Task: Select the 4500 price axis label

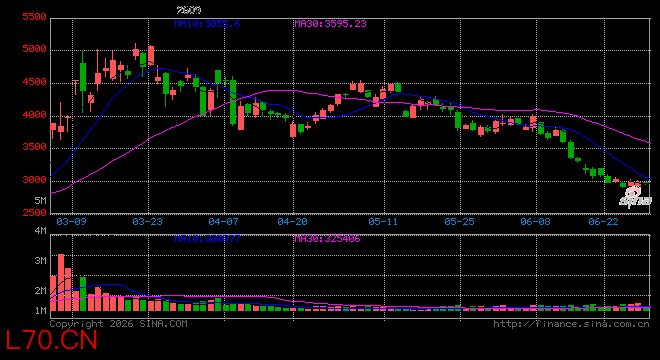Action: point(34,82)
